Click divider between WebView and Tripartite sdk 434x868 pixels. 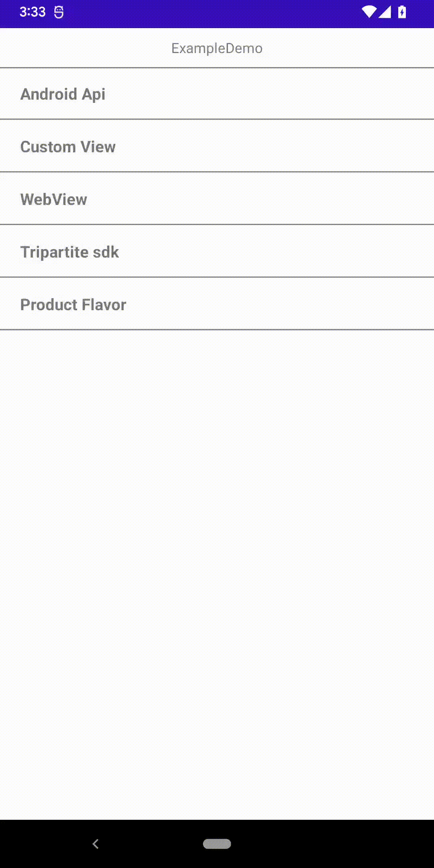pos(217,224)
